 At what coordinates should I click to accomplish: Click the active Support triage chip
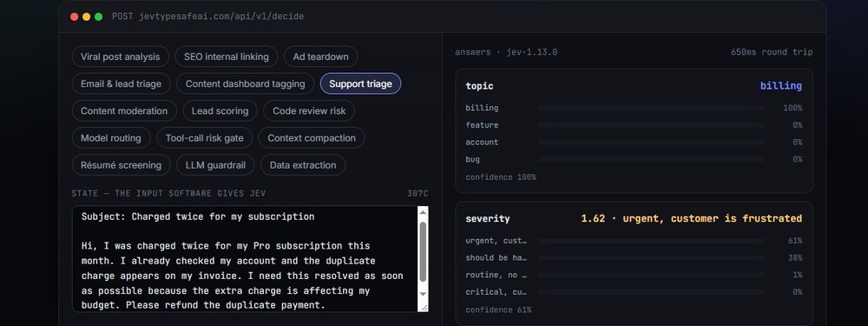point(360,83)
